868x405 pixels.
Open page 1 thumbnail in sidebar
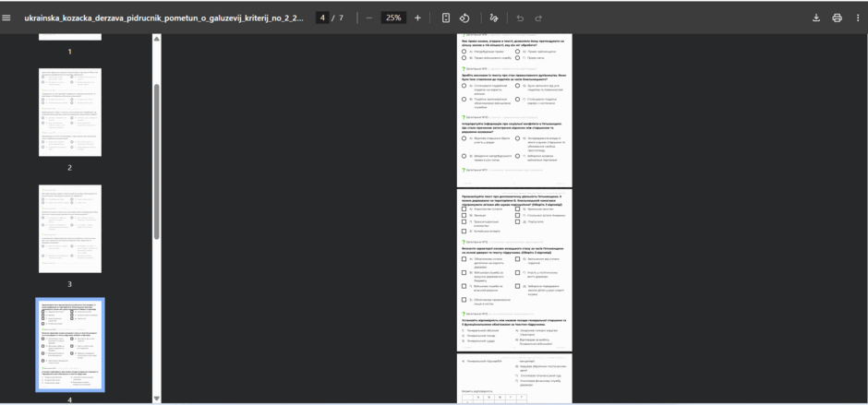(x=70, y=37)
